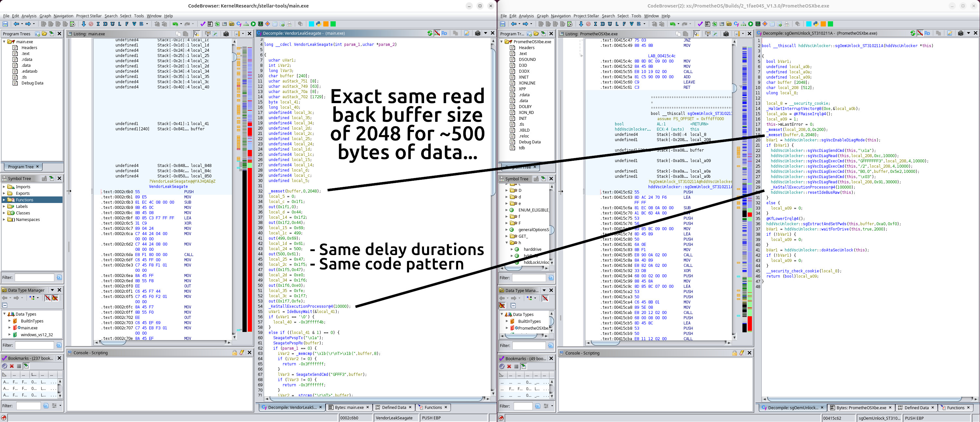This screenshot has width=980, height=422.
Task: Switch to Bytes: main.exe tab
Action: 349,407
